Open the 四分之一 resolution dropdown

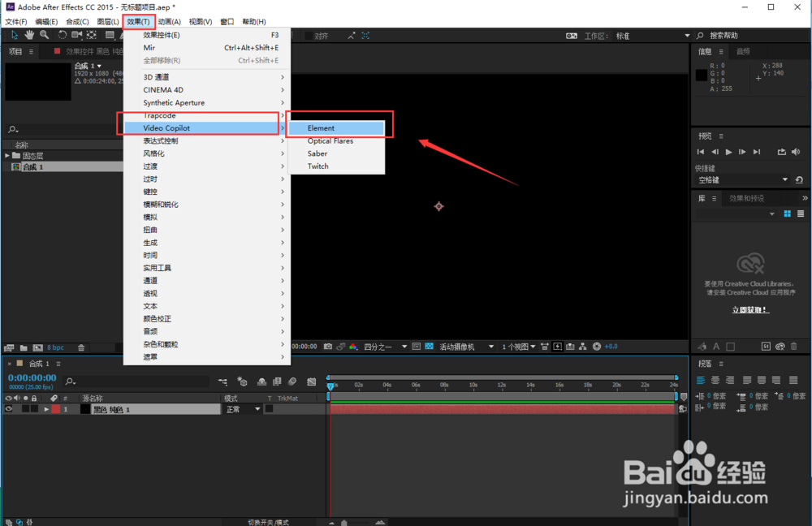tap(385, 347)
